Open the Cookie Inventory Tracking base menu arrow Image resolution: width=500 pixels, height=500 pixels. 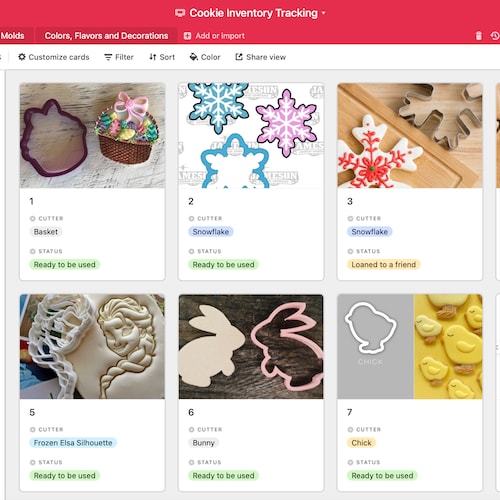pyautogui.click(x=323, y=13)
